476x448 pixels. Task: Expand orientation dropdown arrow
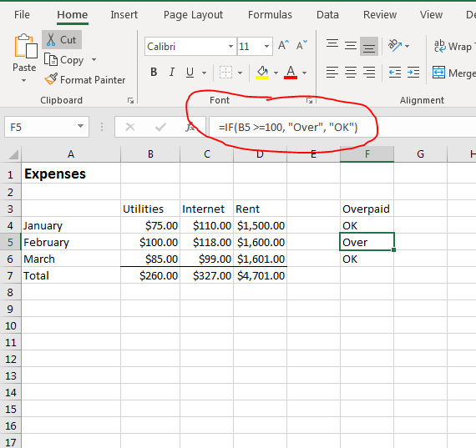(x=408, y=46)
